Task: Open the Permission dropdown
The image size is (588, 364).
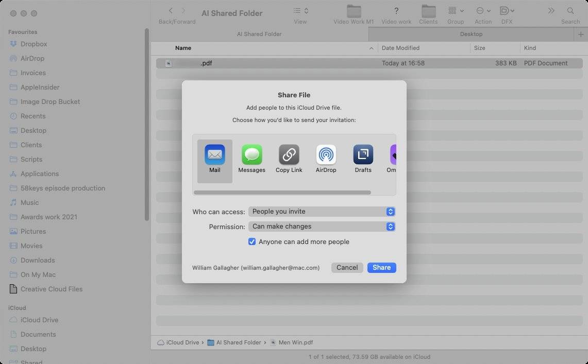Action: (x=322, y=227)
